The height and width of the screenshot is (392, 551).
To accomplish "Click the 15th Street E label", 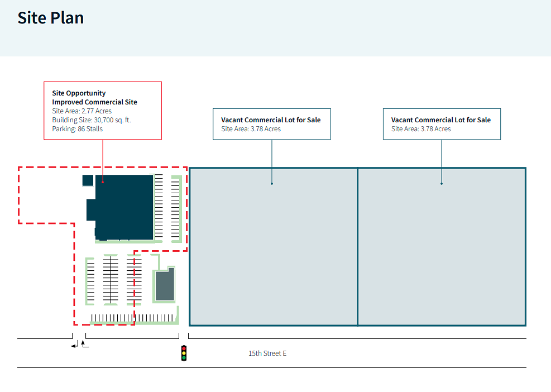I will click(x=267, y=353).
